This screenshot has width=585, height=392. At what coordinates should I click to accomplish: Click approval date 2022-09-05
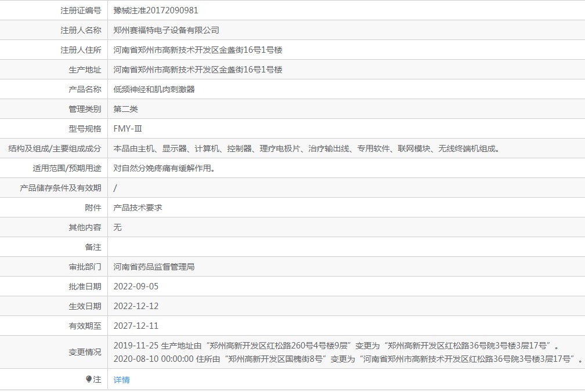point(136,286)
